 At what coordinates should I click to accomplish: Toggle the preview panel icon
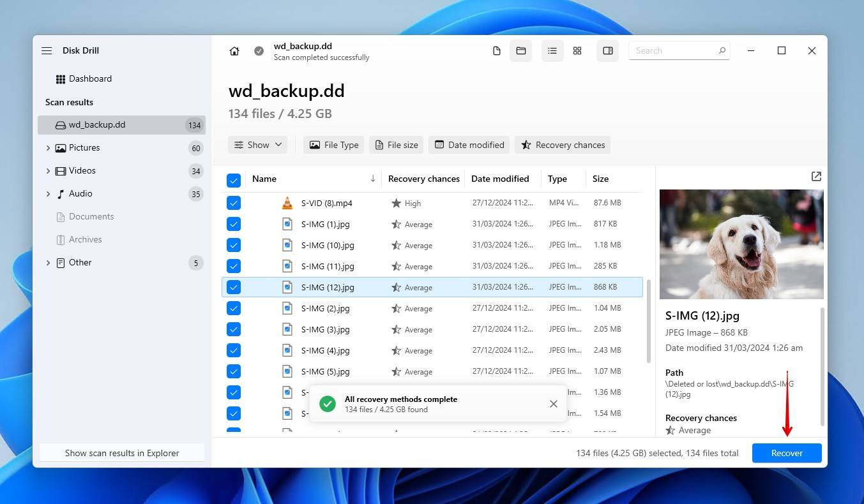(x=607, y=50)
